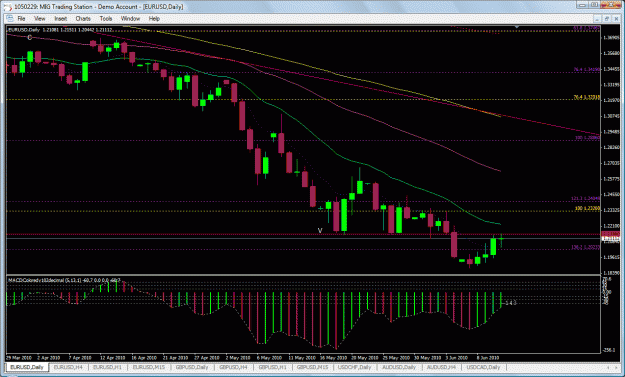Switch to the GBPUSD,M15 chart tab
The image size is (625, 377).
point(312,367)
